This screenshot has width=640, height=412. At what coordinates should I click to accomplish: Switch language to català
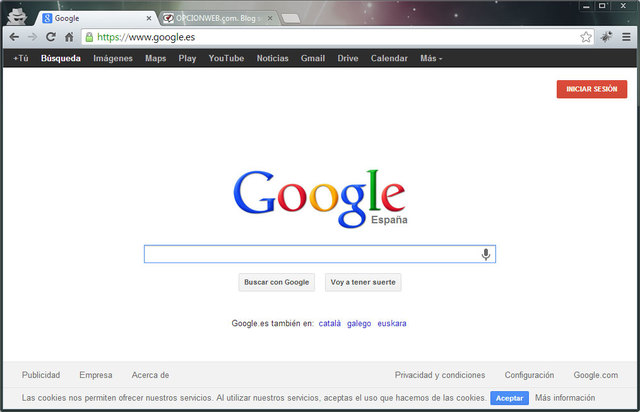[x=330, y=323]
